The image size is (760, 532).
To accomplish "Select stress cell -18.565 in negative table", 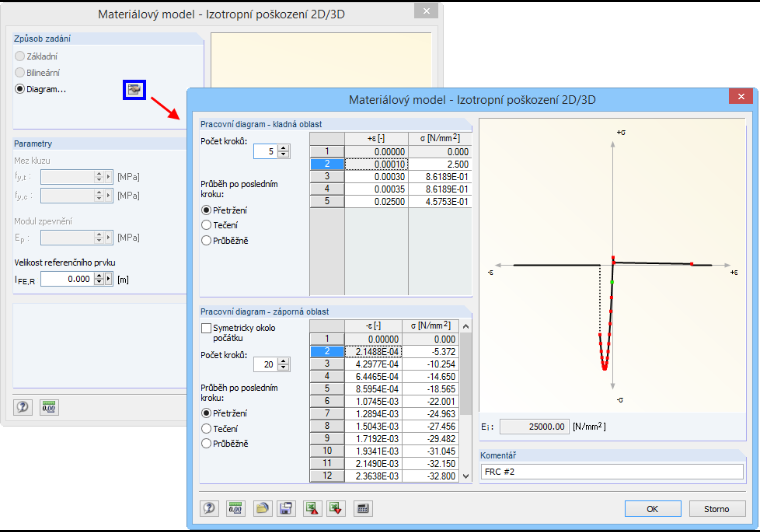I will pyautogui.click(x=430, y=389).
